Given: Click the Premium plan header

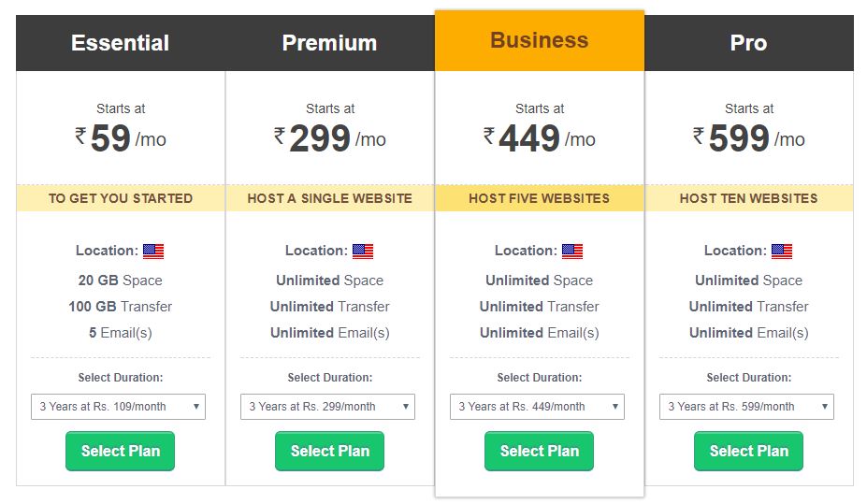Looking at the screenshot, I should pos(330,43).
